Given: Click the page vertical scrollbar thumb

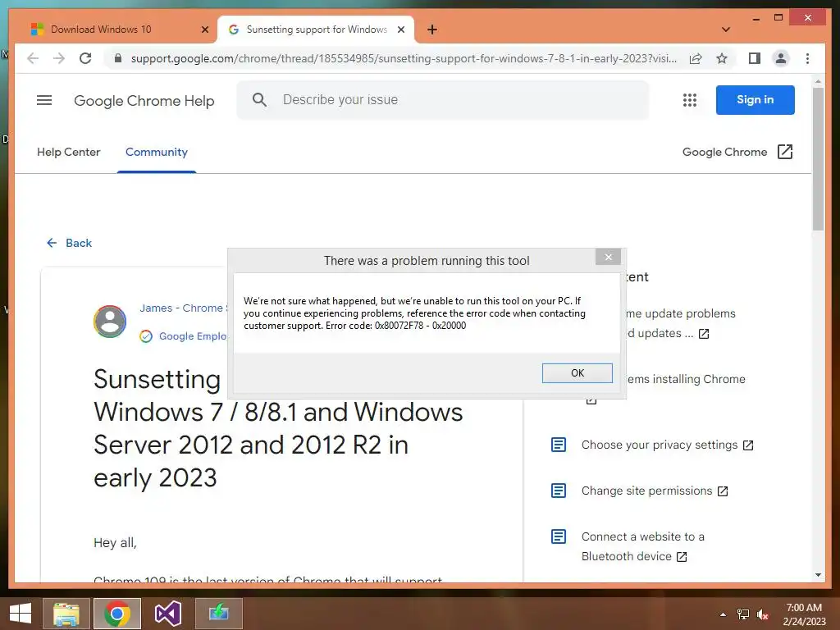Looking at the screenshot, I should [x=818, y=158].
